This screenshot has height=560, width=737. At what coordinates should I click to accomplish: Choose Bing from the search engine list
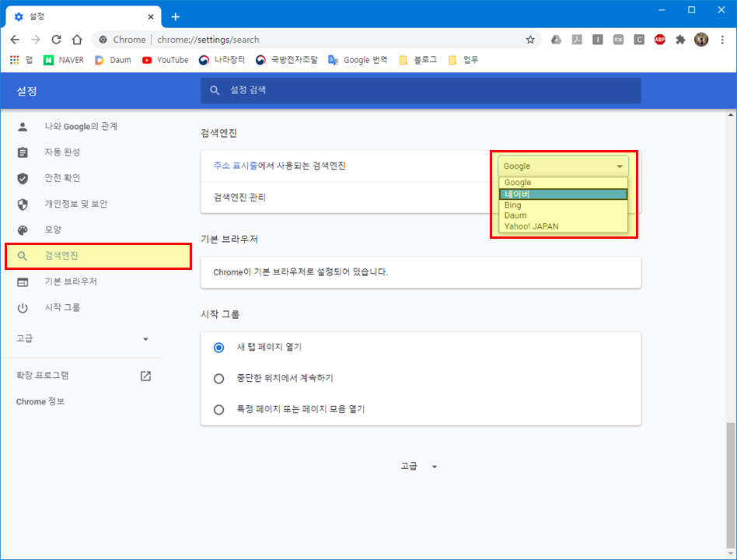563,205
